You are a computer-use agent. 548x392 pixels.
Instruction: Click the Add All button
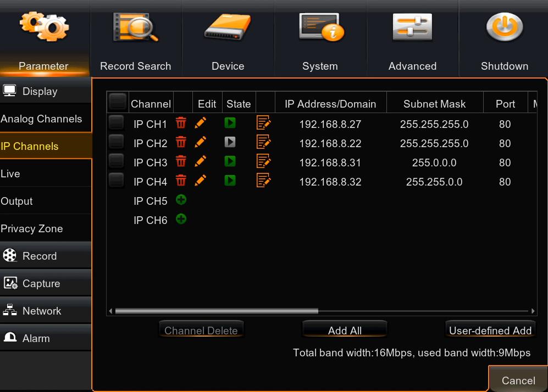pyautogui.click(x=345, y=329)
